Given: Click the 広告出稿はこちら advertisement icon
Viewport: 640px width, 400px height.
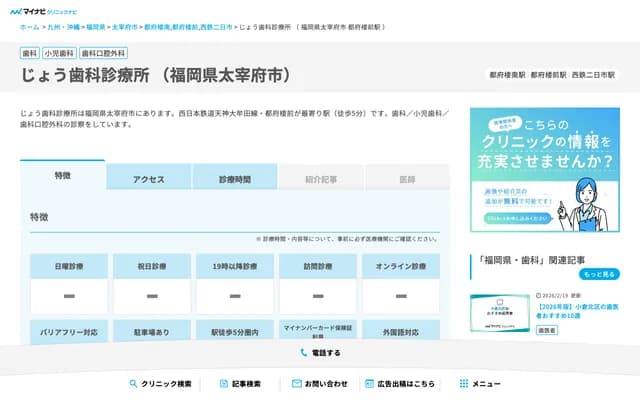Looking at the screenshot, I should click(x=370, y=384).
